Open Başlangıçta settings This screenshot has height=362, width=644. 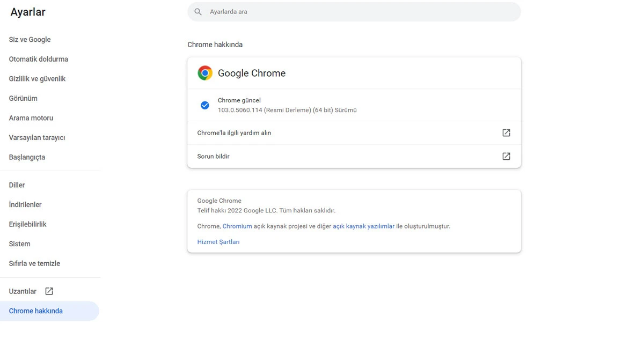(27, 157)
